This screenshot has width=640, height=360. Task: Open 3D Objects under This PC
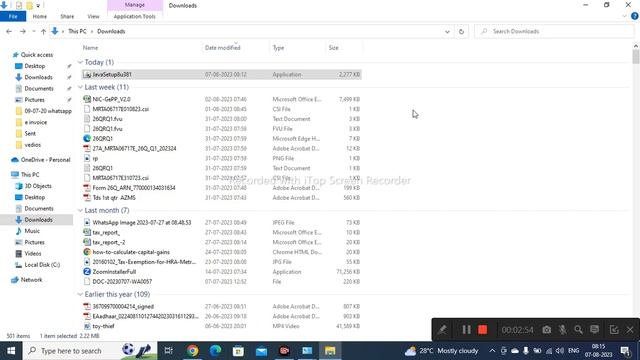[x=38, y=186]
